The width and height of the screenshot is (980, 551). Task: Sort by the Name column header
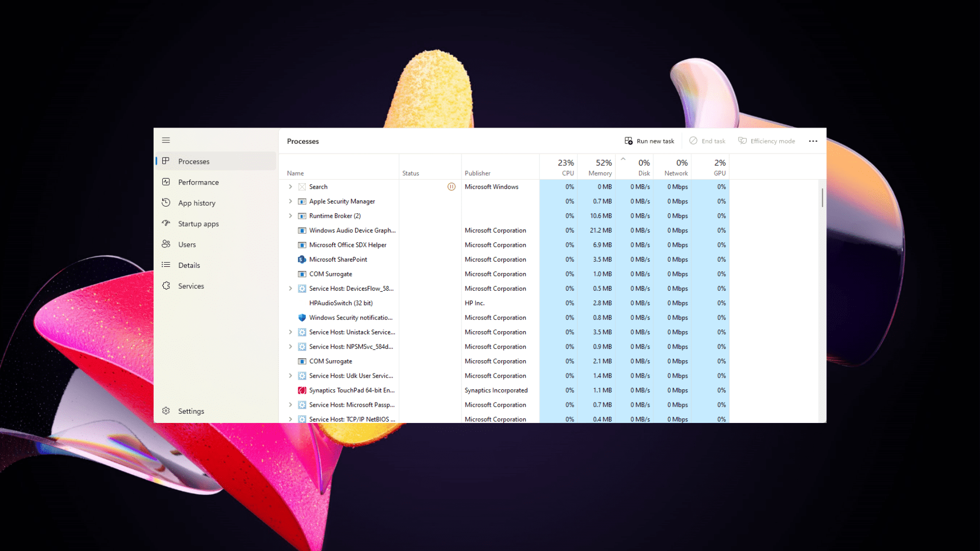[340, 167]
